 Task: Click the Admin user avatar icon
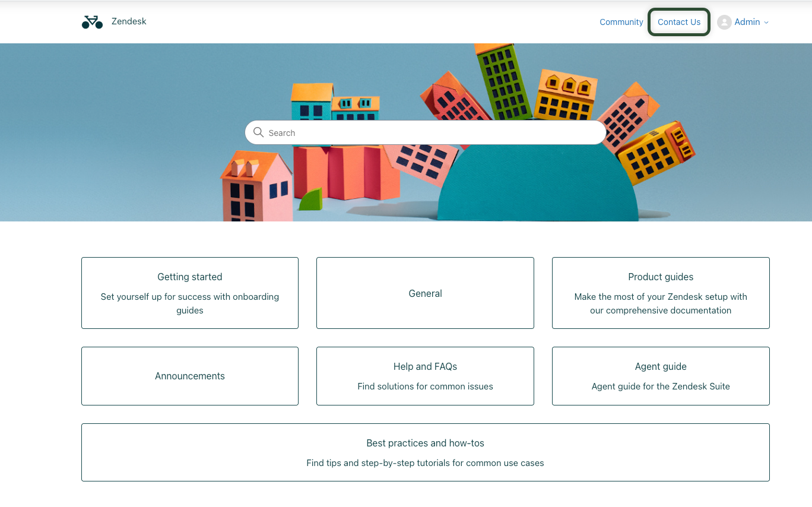724,22
